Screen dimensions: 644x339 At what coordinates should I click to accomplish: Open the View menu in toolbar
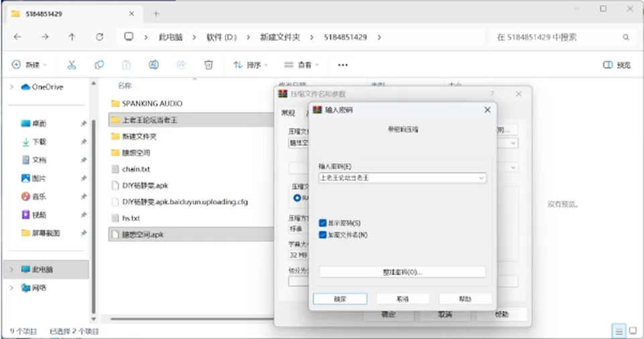tap(301, 65)
